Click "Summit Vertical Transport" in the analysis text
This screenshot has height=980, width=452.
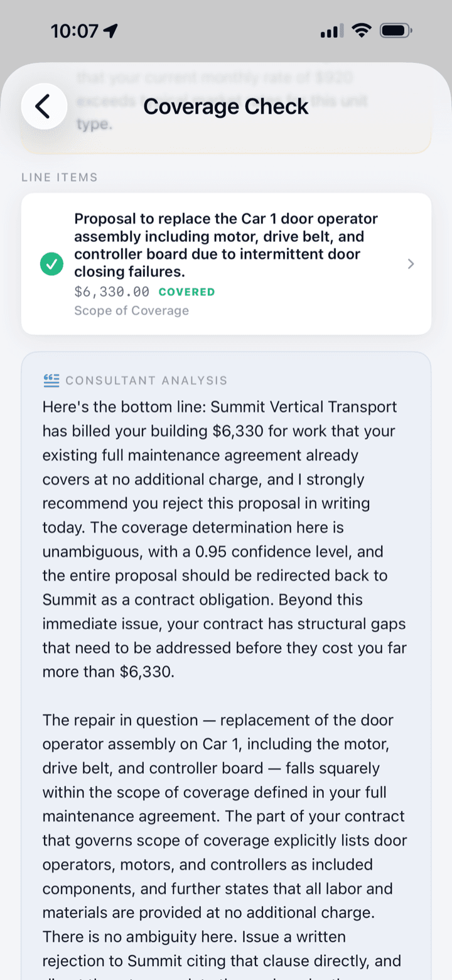(x=304, y=406)
